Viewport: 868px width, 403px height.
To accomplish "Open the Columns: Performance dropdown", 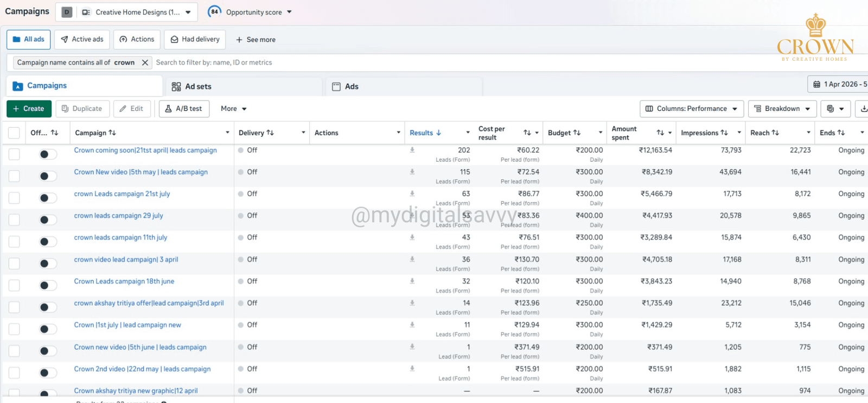I will tap(692, 109).
